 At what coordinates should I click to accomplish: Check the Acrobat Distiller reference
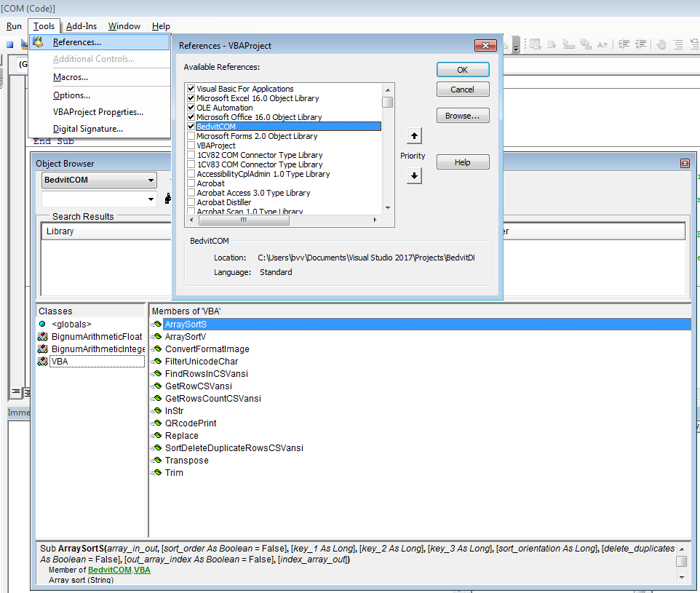pos(191,202)
